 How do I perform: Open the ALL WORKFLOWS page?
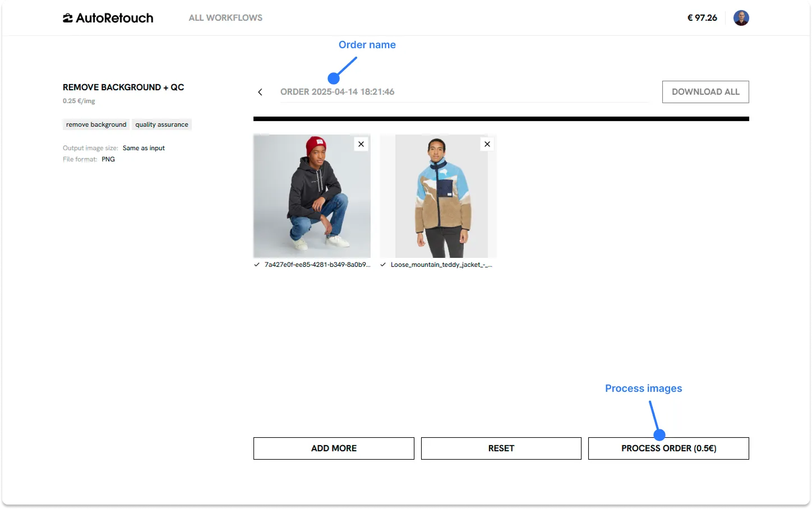pyautogui.click(x=225, y=17)
